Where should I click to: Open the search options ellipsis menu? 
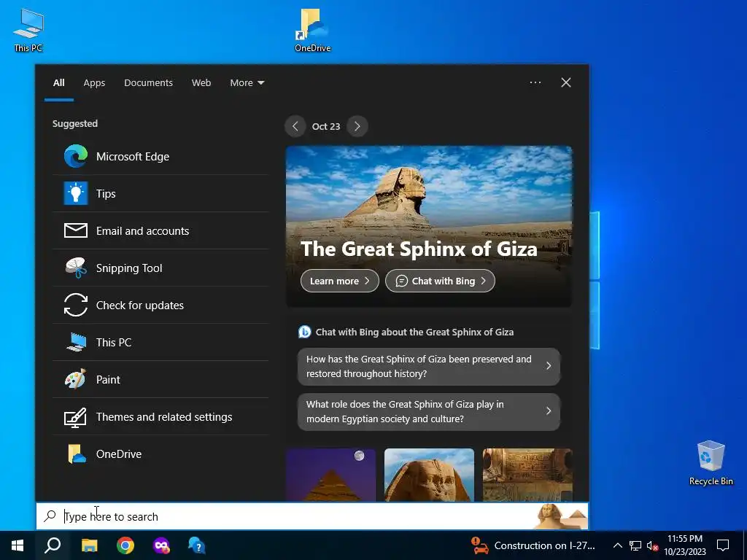click(x=535, y=82)
